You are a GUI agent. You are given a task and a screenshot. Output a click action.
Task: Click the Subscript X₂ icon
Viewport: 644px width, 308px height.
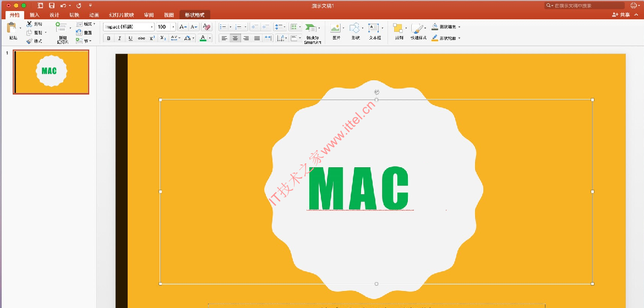[163, 38]
